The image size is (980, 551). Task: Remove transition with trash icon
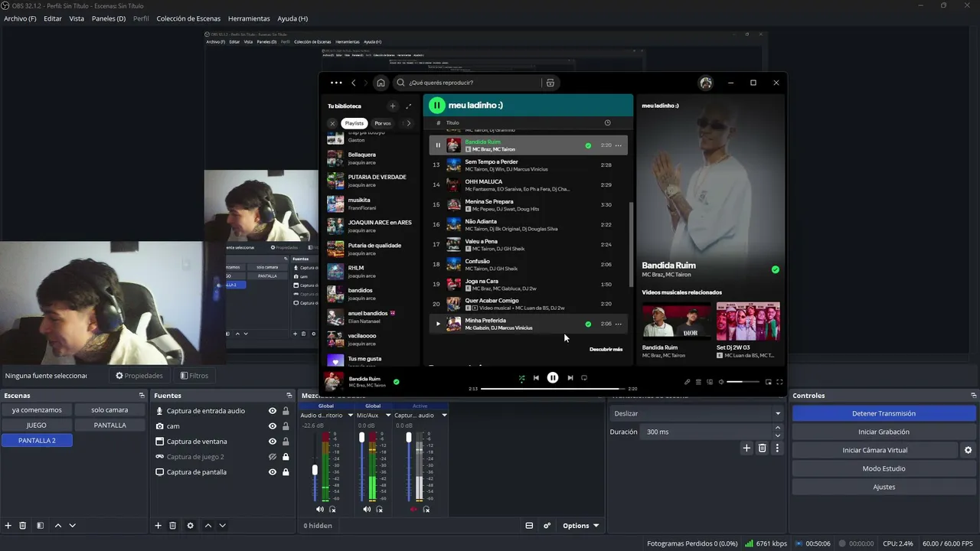click(x=762, y=448)
